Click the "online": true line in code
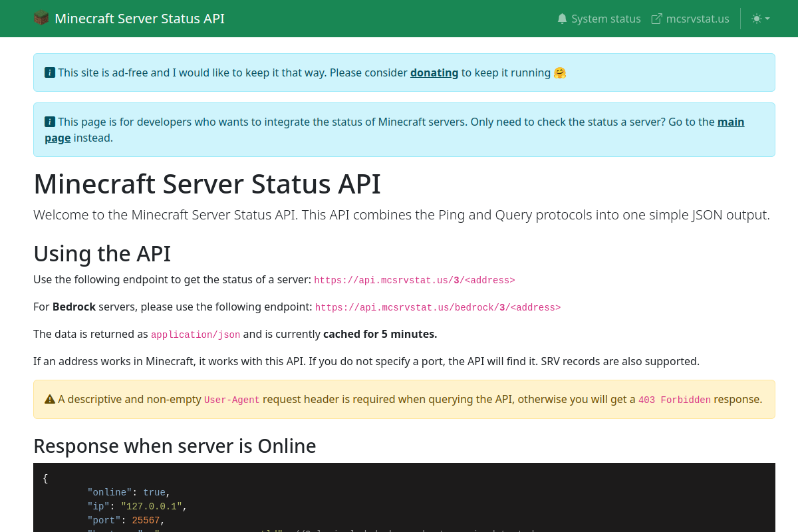This screenshot has height=532, width=798. pos(129,492)
